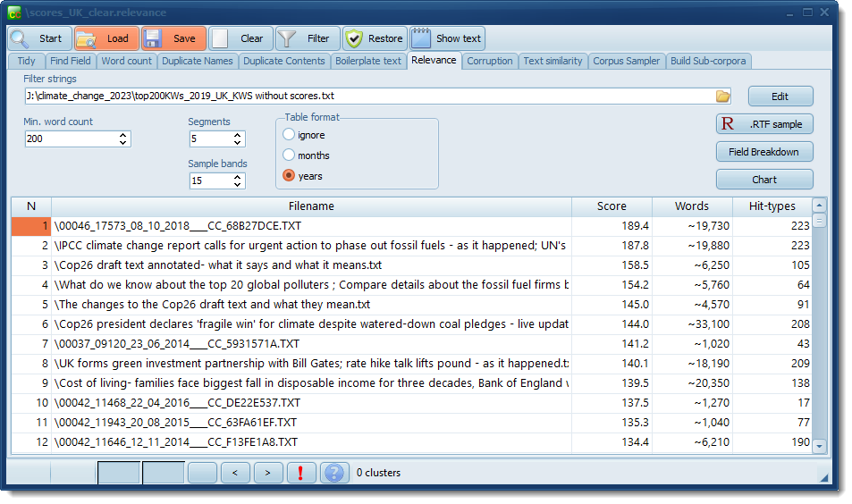Open help with the question mark icon
852x504 pixels.
pyautogui.click(x=334, y=473)
